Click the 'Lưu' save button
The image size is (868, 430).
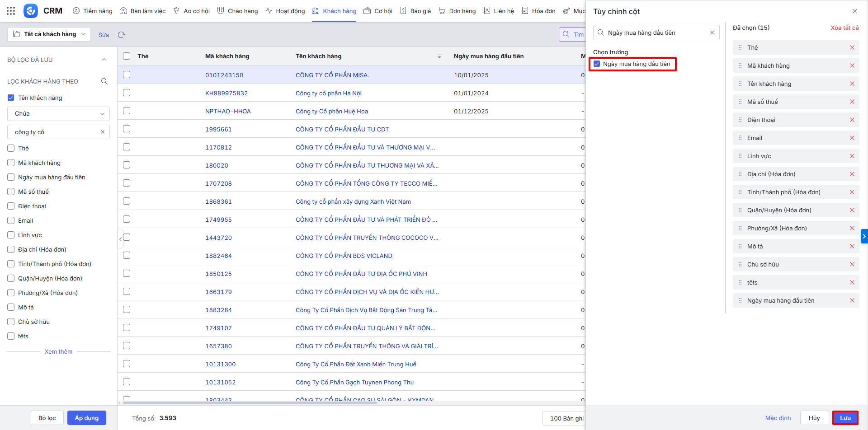[x=845, y=418]
